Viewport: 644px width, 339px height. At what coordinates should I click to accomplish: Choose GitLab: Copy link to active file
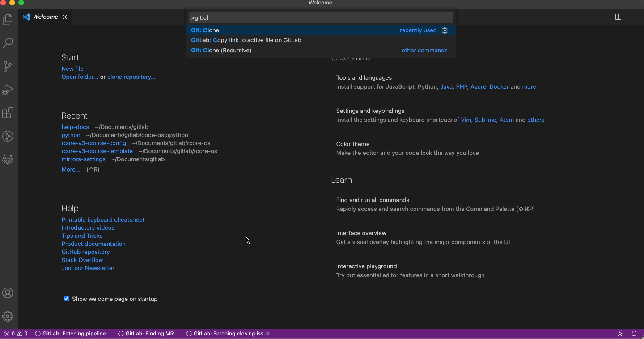pyautogui.click(x=321, y=40)
